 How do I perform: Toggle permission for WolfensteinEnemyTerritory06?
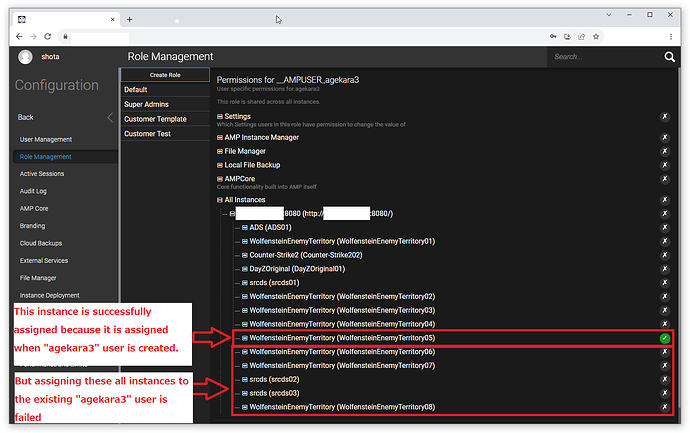tap(664, 352)
